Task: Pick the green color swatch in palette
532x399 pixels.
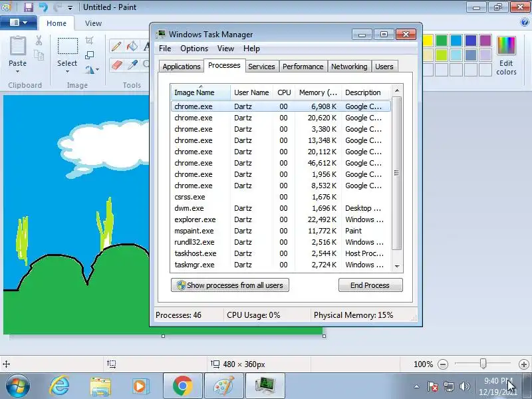Action: (442, 41)
